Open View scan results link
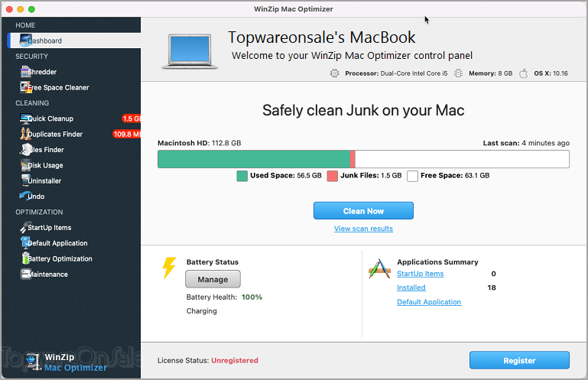 363,229
